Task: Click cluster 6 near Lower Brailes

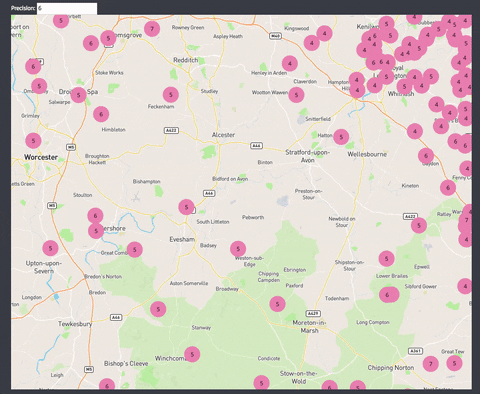Action: click(x=389, y=295)
